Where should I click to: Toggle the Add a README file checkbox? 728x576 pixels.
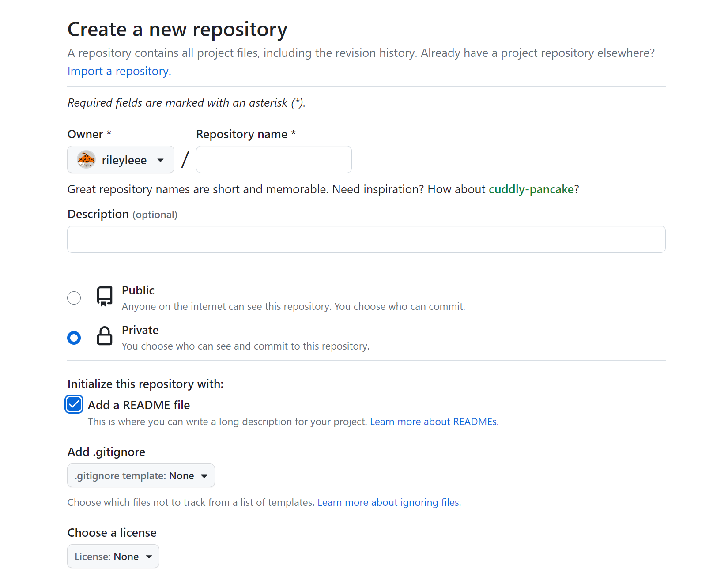pos(74,404)
